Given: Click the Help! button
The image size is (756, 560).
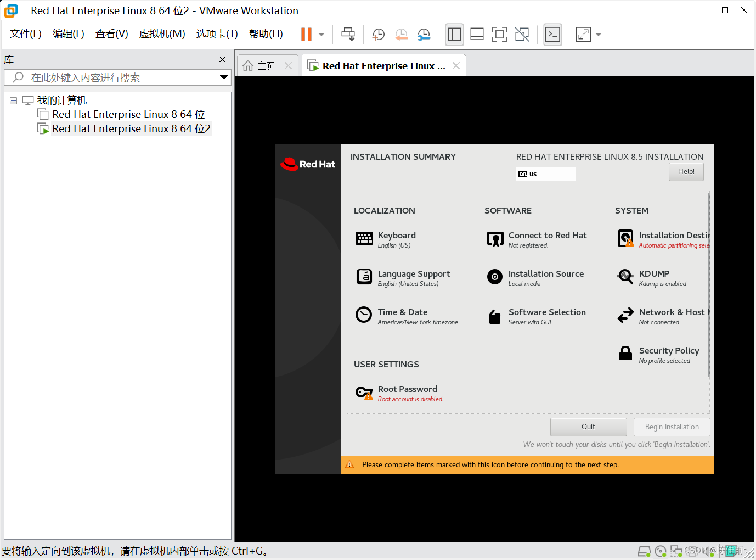Looking at the screenshot, I should pos(686,172).
